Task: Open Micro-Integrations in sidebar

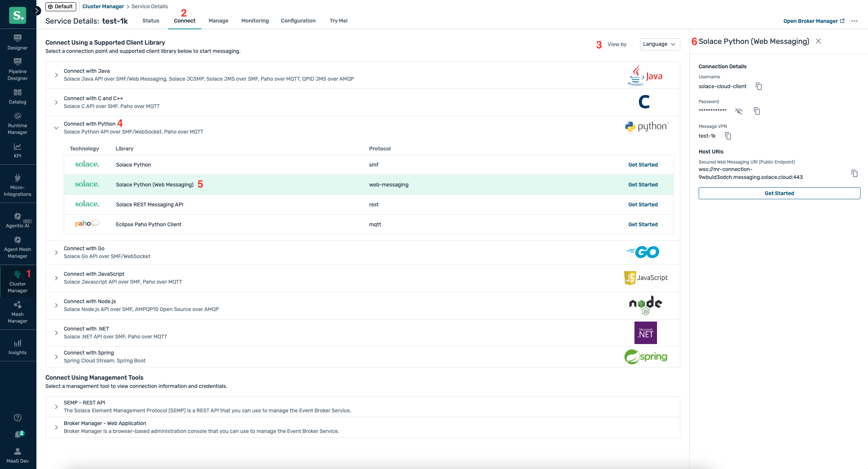Action: 18,185
